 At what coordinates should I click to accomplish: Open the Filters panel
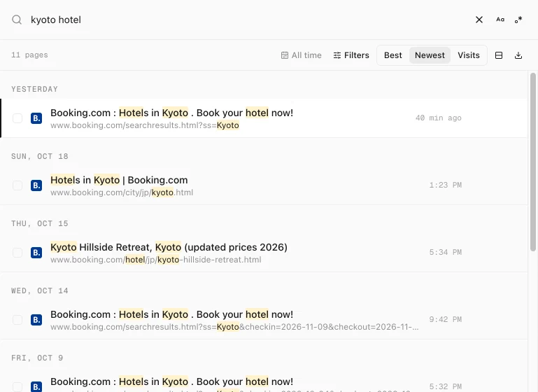(x=351, y=55)
